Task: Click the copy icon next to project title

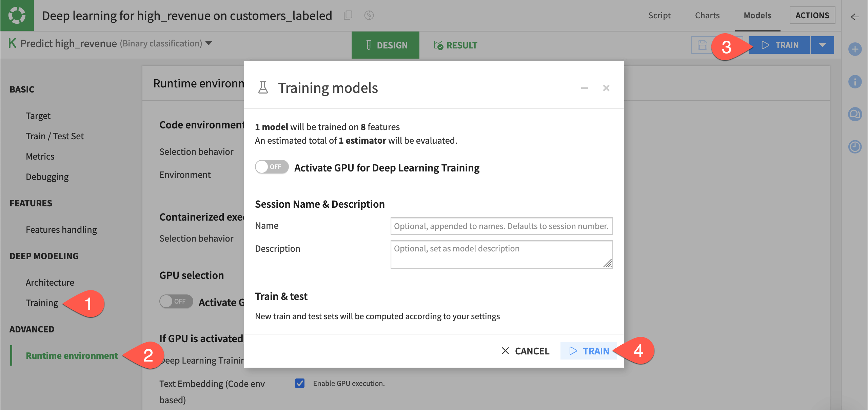Action: (x=347, y=15)
